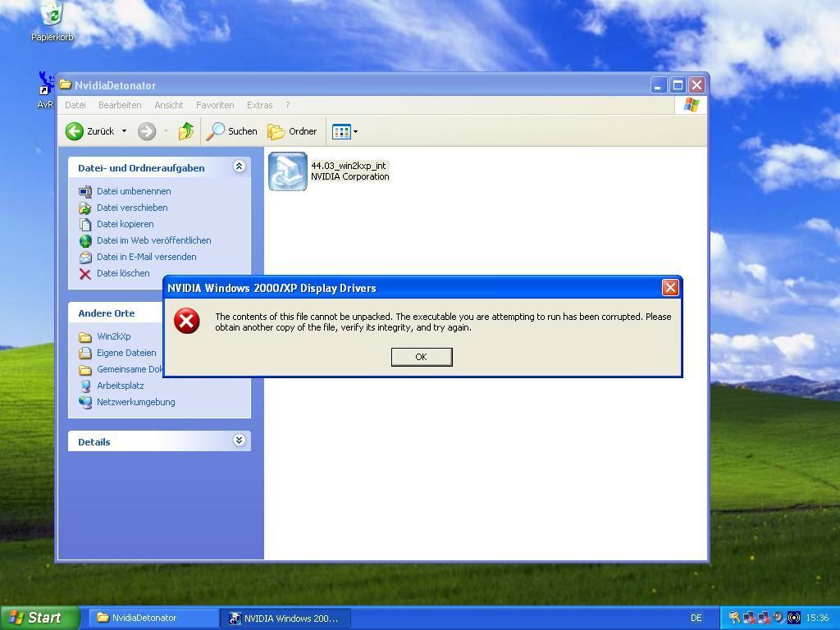Open Arbeitsplatz link
Viewport: 840px width, 630px height.
tap(120, 386)
